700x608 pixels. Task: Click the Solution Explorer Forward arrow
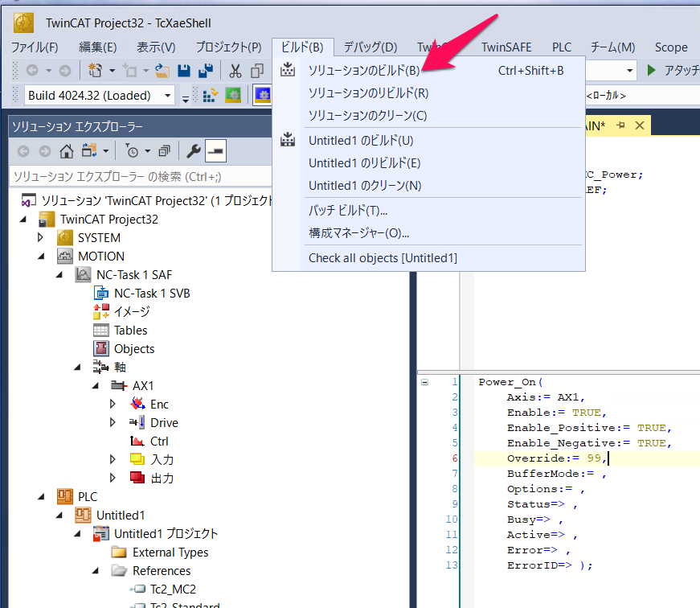(45, 151)
